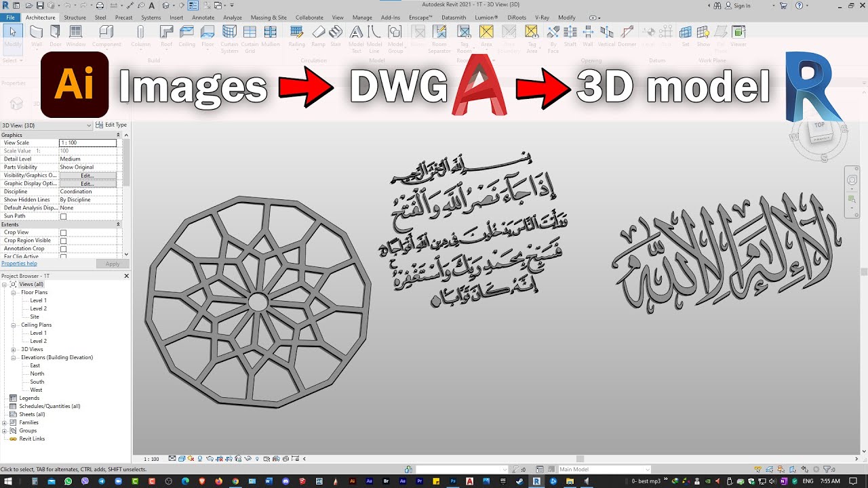Viewport: 868px width, 488px height.
Task: Close the Project Browser panel
Action: [126, 276]
